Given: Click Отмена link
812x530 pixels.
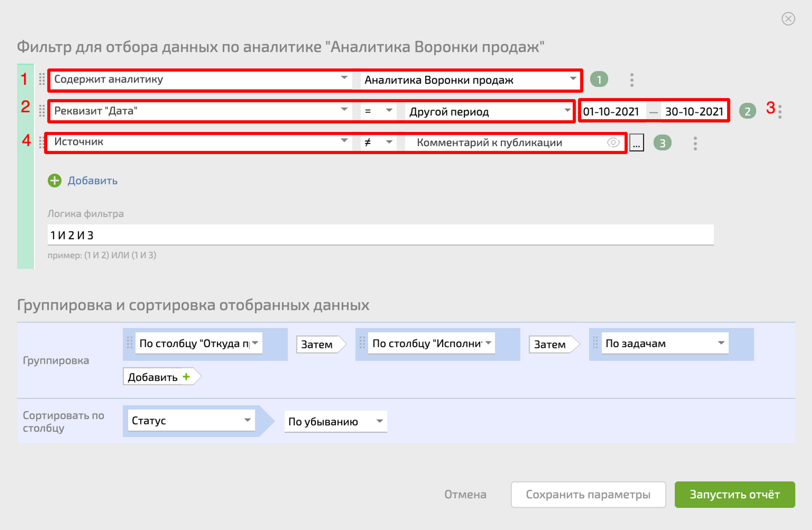Looking at the screenshot, I should [x=465, y=494].
